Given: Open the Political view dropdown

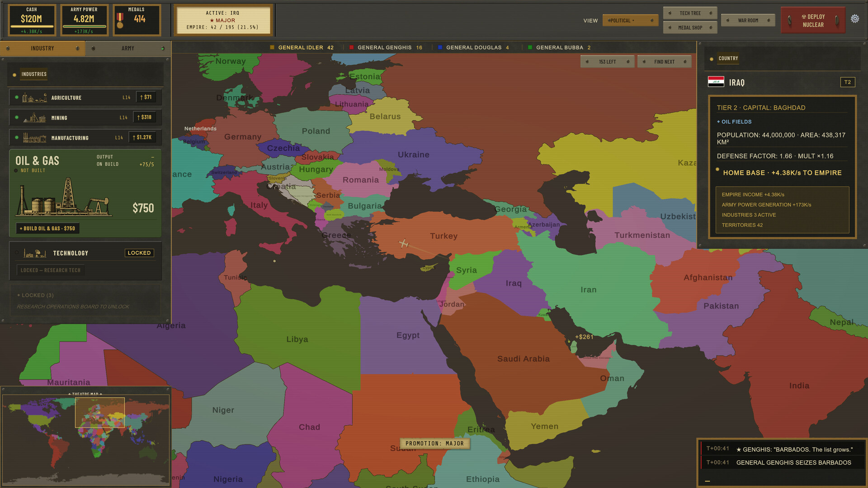Looking at the screenshot, I should 630,20.
